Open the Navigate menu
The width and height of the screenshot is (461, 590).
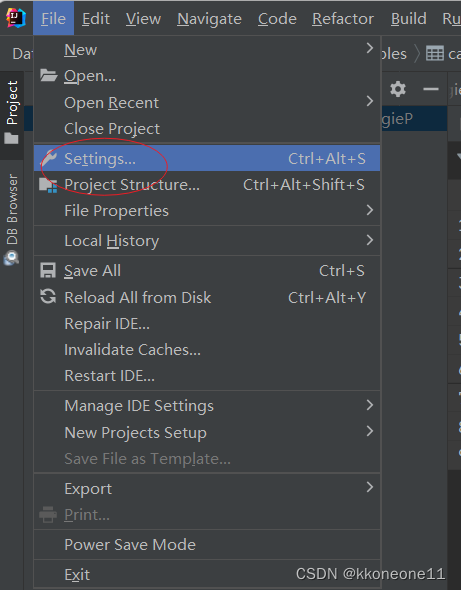coord(209,18)
